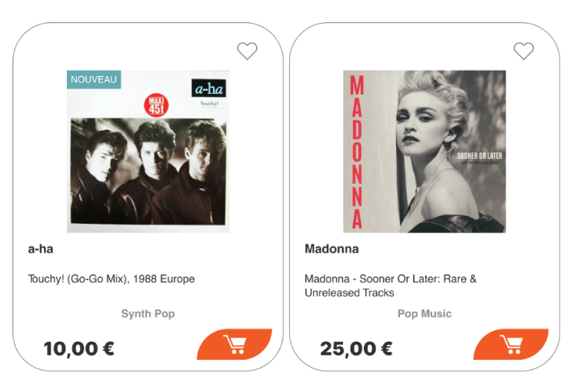The height and width of the screenshot is (392, 573).
Task: Click the SOONER OR LATER text on Madonna's cover
Action: pyautogui.click(x=479, y=156)
